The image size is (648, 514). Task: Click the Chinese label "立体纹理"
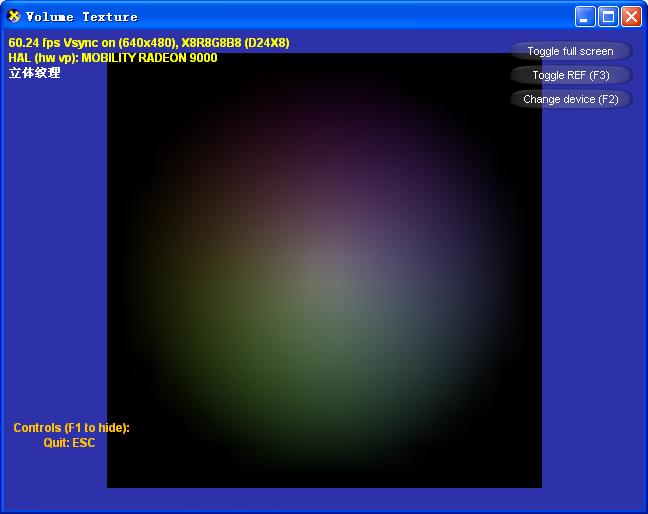point(34,73)
